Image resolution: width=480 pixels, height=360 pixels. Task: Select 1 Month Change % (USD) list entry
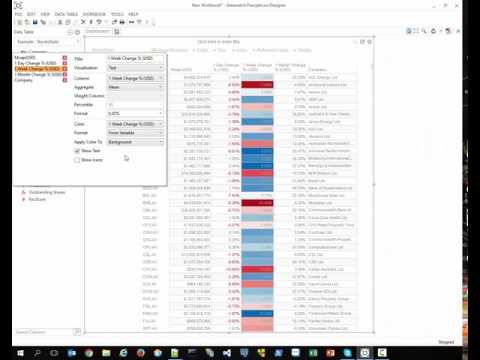click(x=38, y=75)
